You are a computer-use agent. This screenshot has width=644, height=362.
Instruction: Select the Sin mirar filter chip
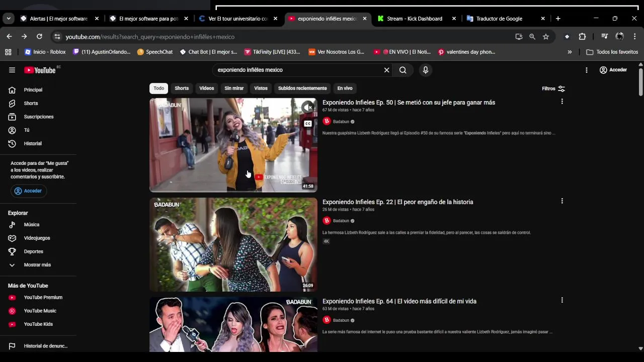(x=234, y=88)
